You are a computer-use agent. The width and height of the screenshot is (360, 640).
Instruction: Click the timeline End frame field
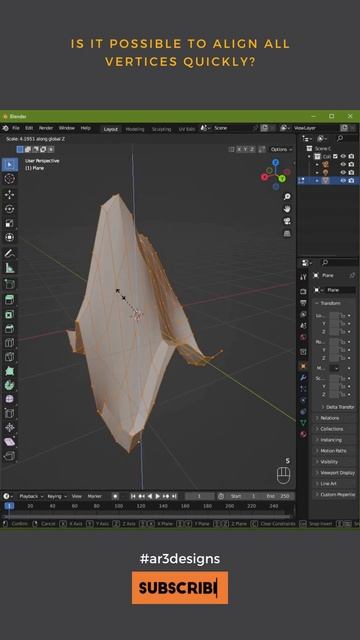point(278,496)
